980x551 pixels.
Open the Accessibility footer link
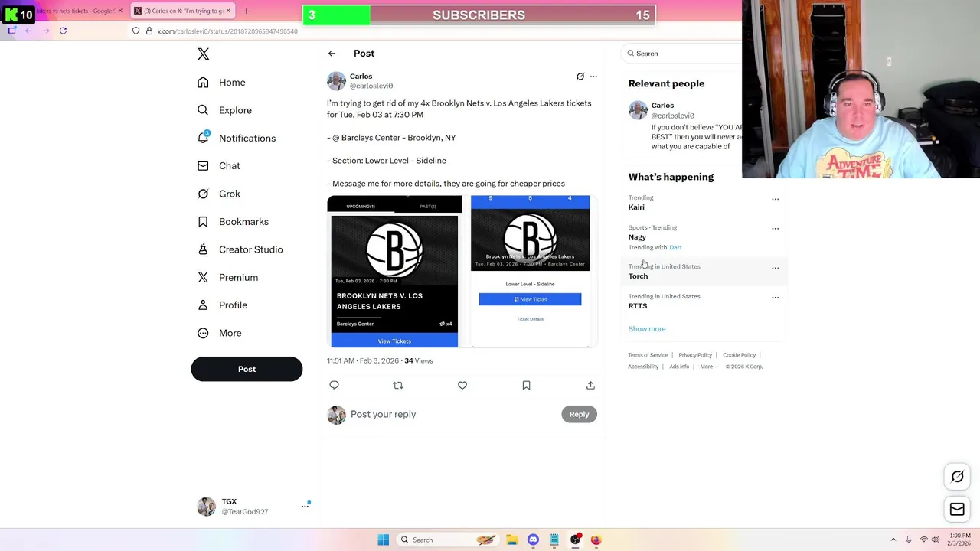pyautogui.click(x=643, y=367)
